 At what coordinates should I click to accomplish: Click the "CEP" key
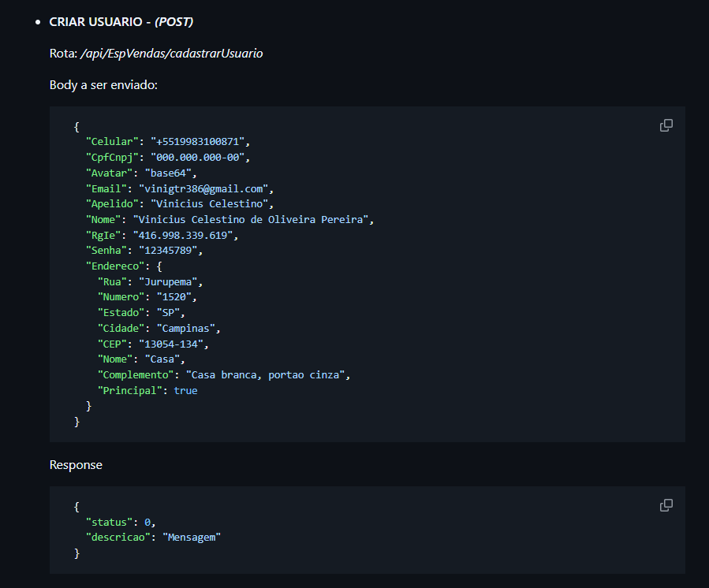tap(112, 344)
